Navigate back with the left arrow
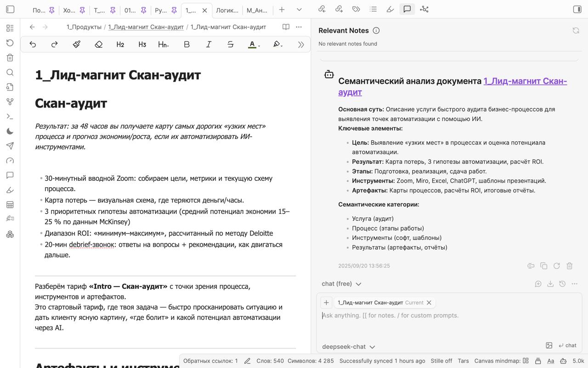Viewport: 588px width, 368px height. [x=32, y=27]
